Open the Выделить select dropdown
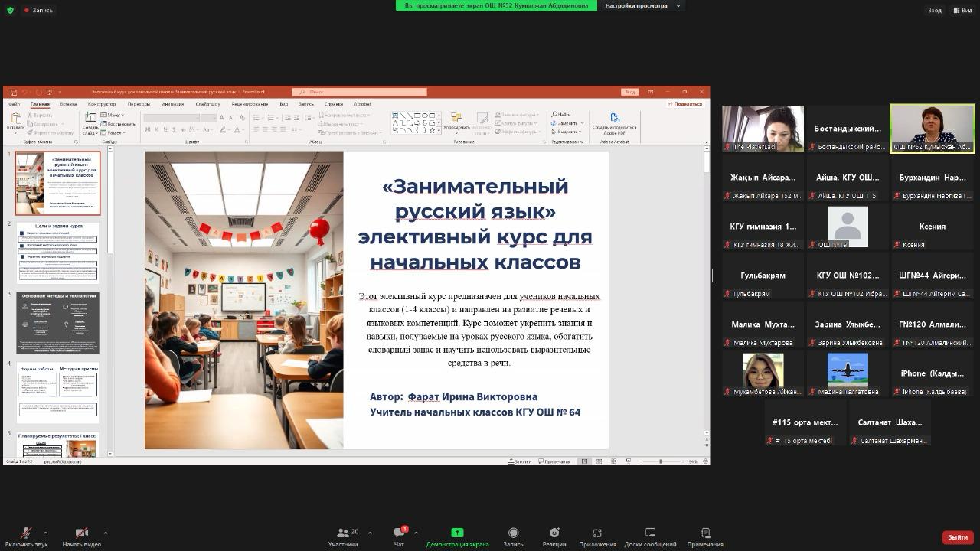This screenshot has width=980, height=551. coord(567,132)
